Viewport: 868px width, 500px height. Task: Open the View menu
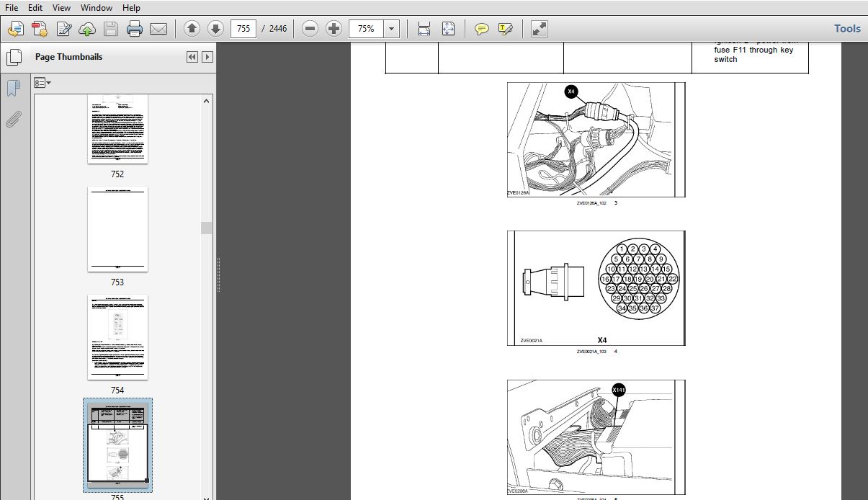click(x=62, y=7)
